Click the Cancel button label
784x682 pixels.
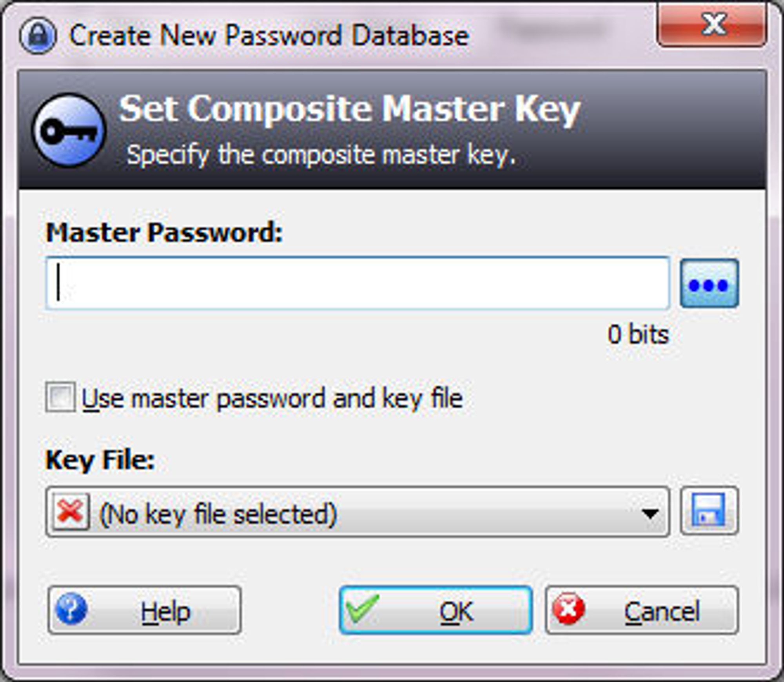coord(662,611)
